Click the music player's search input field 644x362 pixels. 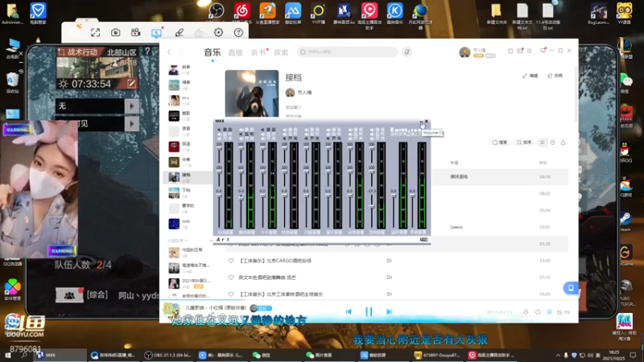348,52
